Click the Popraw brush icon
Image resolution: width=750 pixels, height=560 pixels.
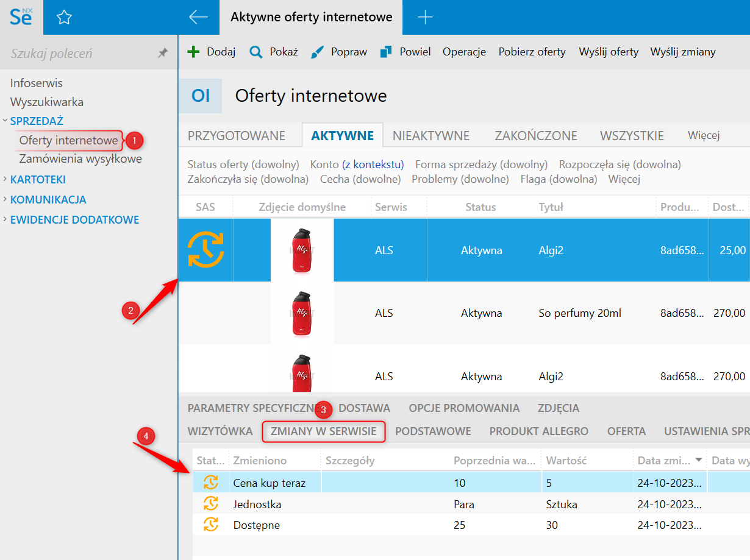click(318, 52)
